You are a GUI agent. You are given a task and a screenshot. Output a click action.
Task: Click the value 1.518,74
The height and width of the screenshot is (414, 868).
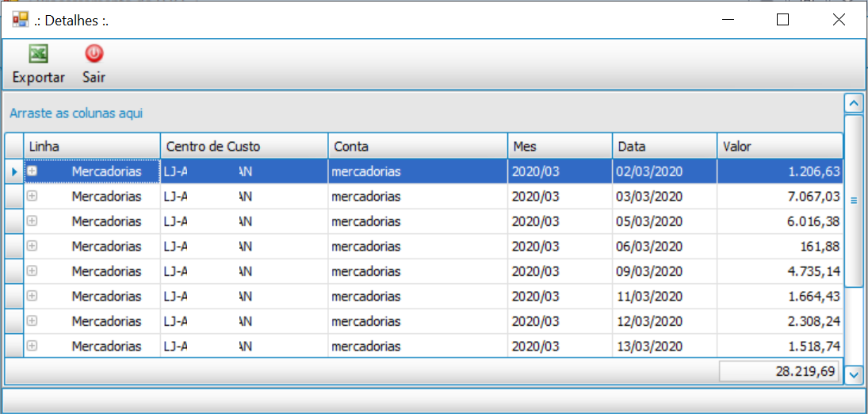(813, 347)
